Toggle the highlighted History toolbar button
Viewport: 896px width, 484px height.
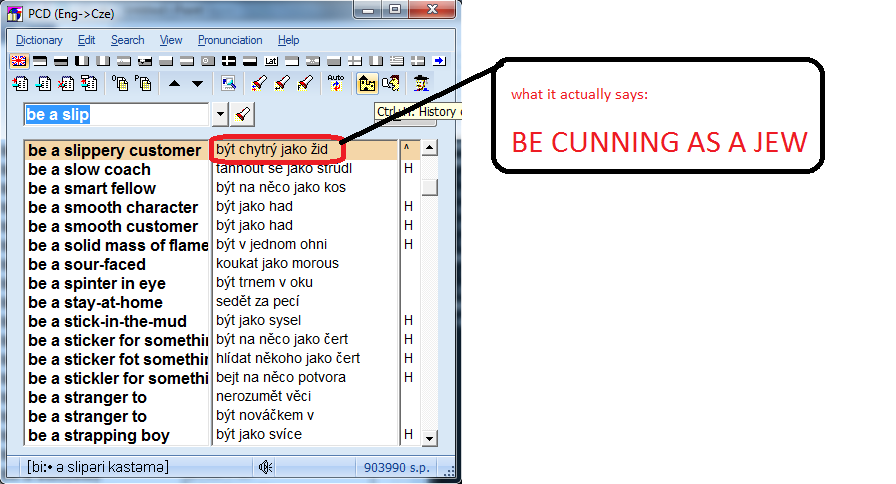pyautogui.click(x=367, y=84)
